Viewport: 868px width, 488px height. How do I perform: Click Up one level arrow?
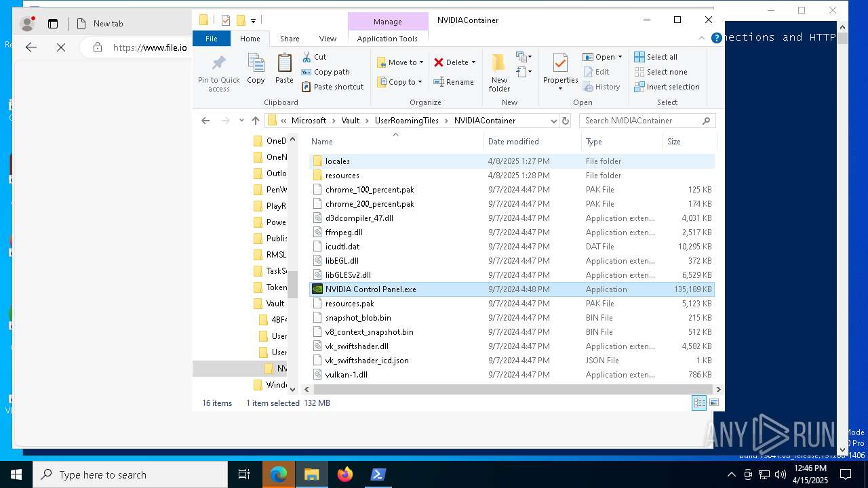256,121
